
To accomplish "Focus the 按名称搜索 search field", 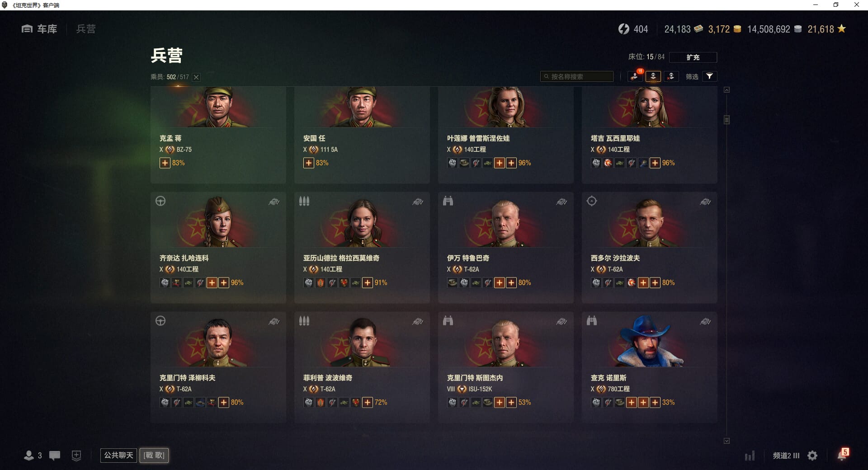I will [x=577, y=76].
